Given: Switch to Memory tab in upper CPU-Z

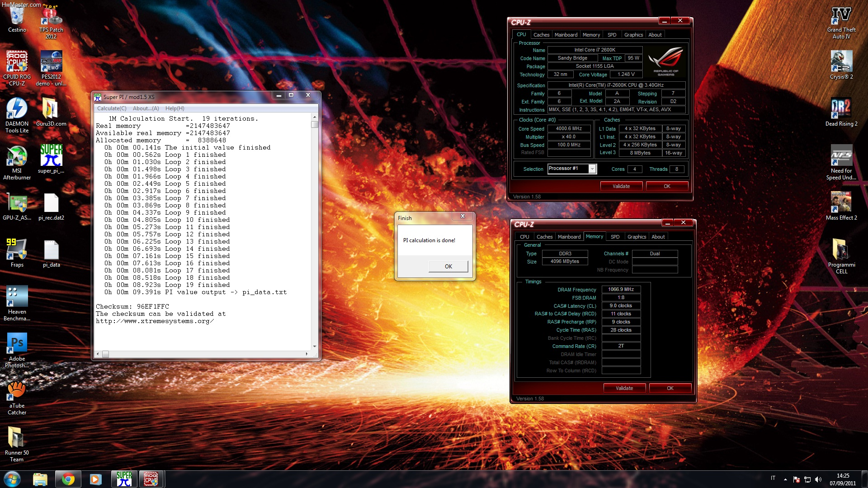Looking at the screenshot, I should point(591,35).
